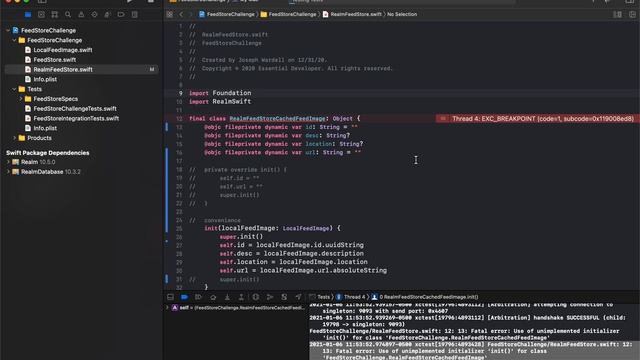Click RealmFeedStore.swift in jump bar
The width and height of the screenshot is (640, 360).
[352, 14]
